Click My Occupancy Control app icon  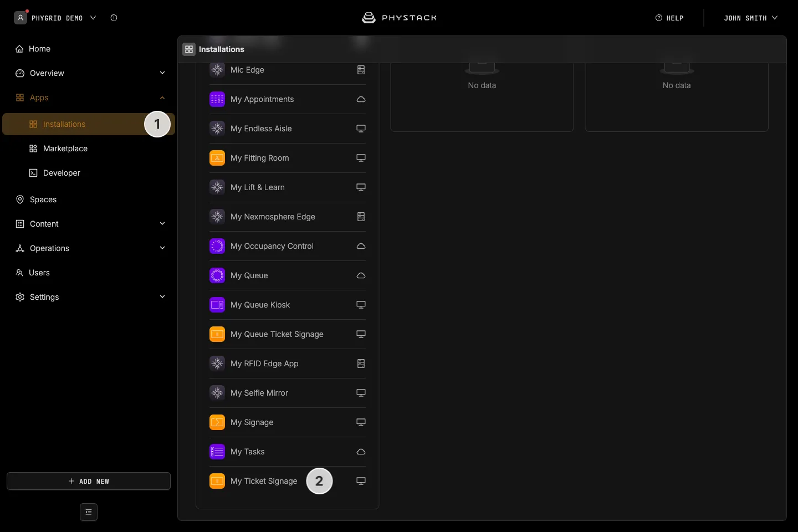click(217, 246)
